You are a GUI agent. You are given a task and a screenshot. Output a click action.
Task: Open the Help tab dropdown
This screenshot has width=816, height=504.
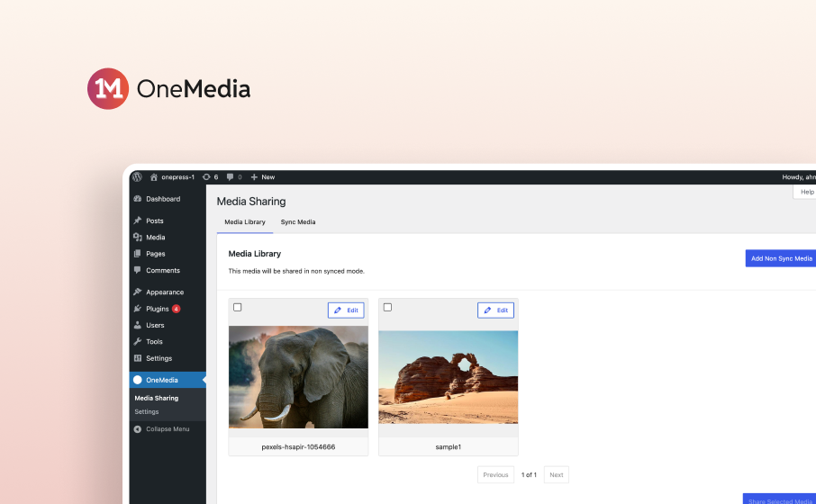tap(805, 192)
